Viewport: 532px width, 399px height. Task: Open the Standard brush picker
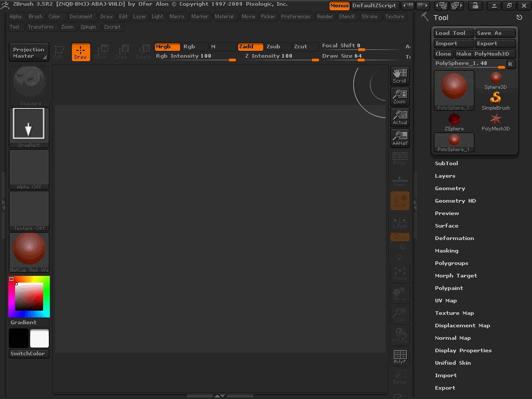coord(29,86)
